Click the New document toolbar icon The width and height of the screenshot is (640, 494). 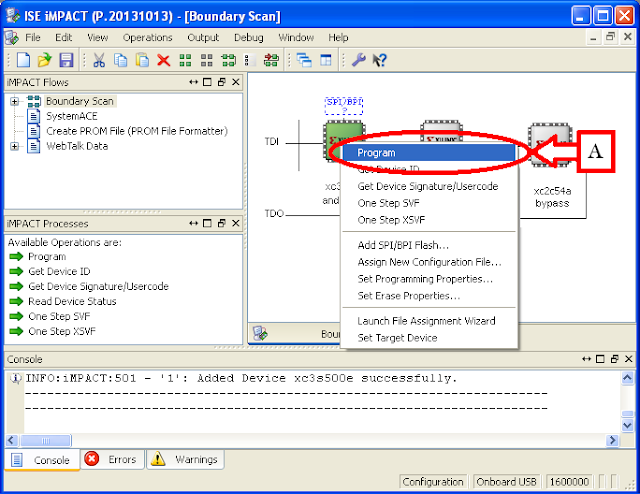click(x=23, y=60)
